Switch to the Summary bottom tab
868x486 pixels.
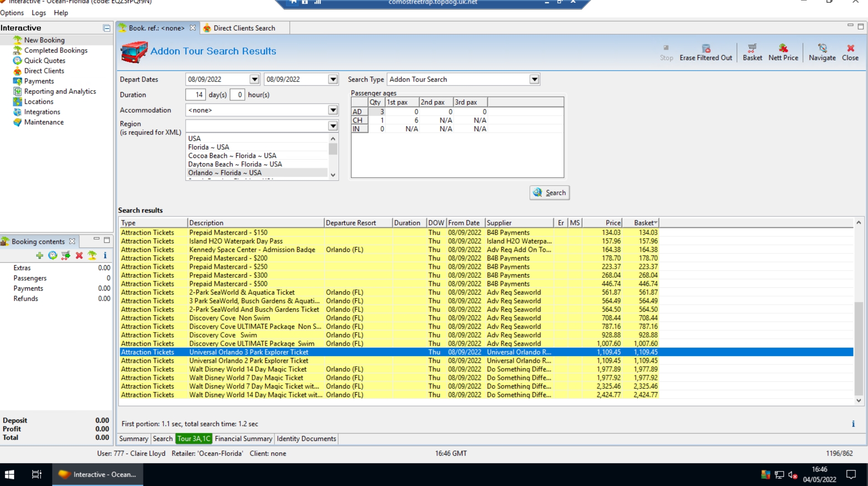133,439
